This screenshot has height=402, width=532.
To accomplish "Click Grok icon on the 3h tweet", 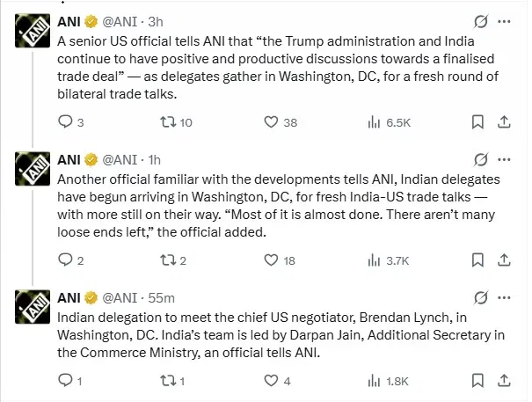I will pyautogui.click(x=480, y=21).
